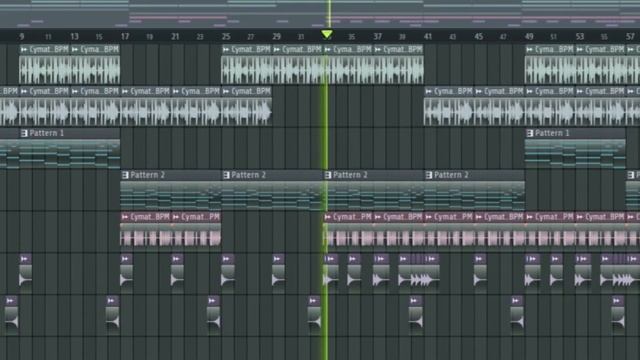
Task: Click icon of reversed sample clip ending at bar 17
Action: [111, 301]
